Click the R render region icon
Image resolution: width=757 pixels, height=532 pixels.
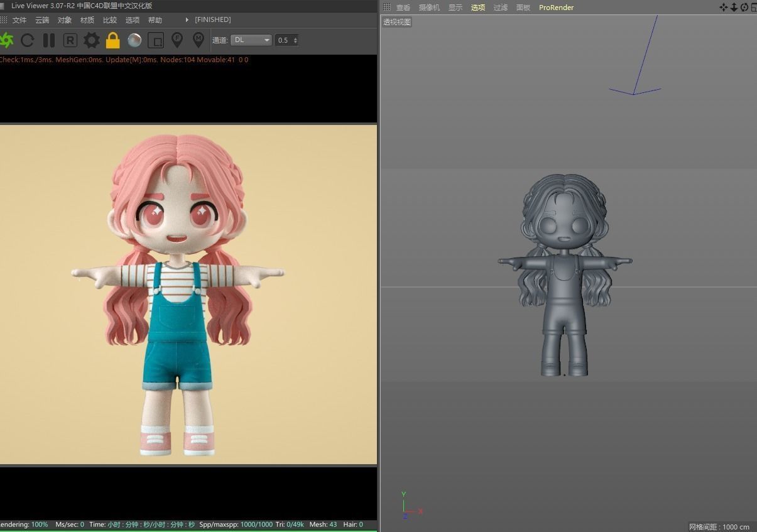[x=70, y=41]
